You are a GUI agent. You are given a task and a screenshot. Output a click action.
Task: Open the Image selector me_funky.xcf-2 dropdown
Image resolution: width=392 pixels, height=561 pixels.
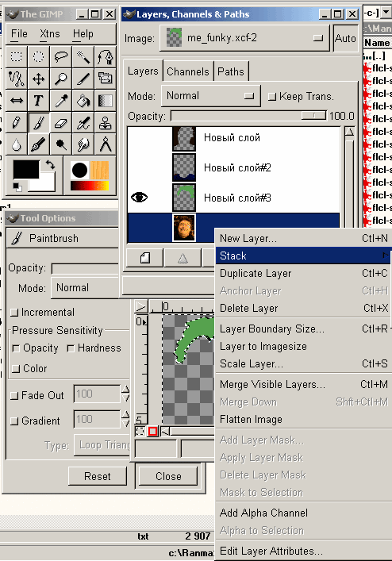click(x=244, y=38)
